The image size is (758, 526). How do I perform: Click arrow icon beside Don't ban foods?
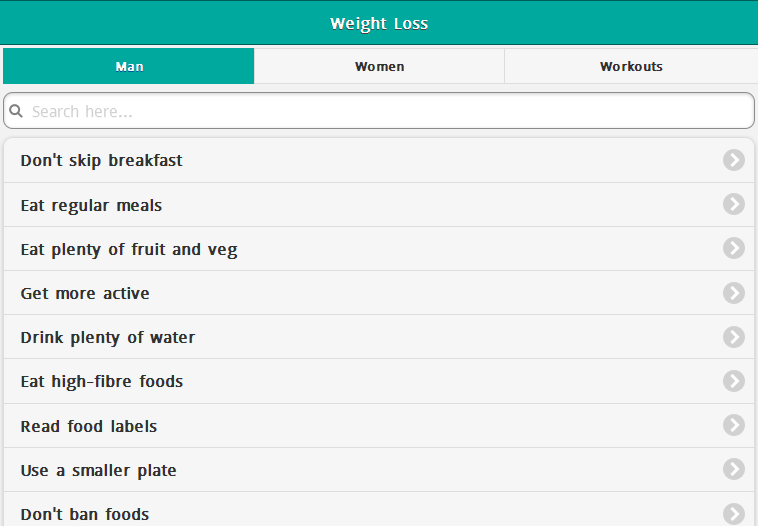(x=734, y=513)
